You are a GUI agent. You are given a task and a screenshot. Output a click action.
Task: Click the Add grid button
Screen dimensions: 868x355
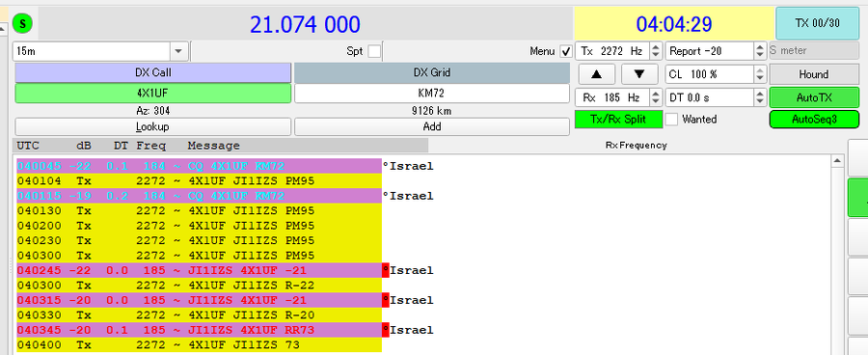pos(432,126)
